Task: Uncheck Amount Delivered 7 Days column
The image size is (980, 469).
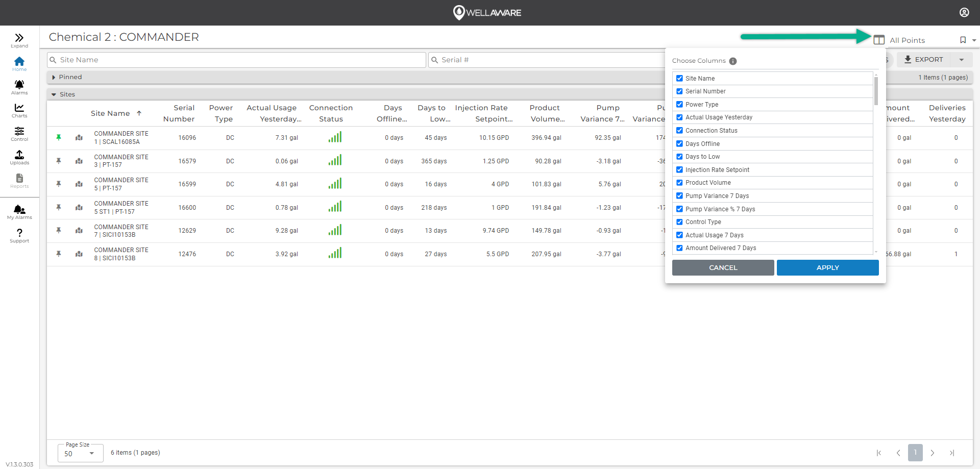Action: click(x=679, y=248)
